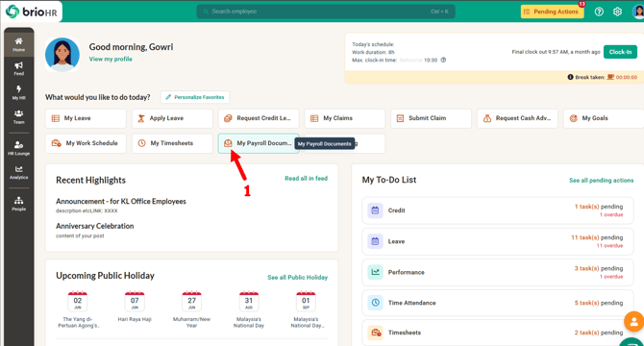Open the Team sidebar icon
Screen dimensions: 644x346
click(18, 116)
